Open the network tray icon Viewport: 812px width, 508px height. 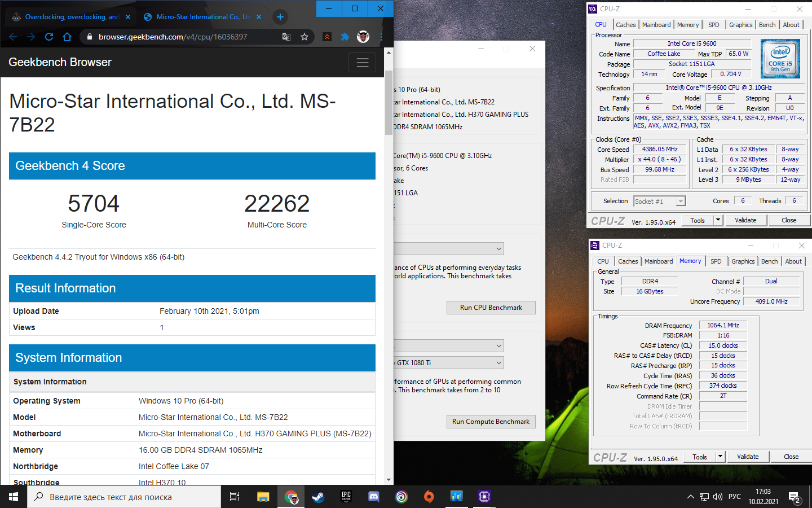click(x=704, y=497)
